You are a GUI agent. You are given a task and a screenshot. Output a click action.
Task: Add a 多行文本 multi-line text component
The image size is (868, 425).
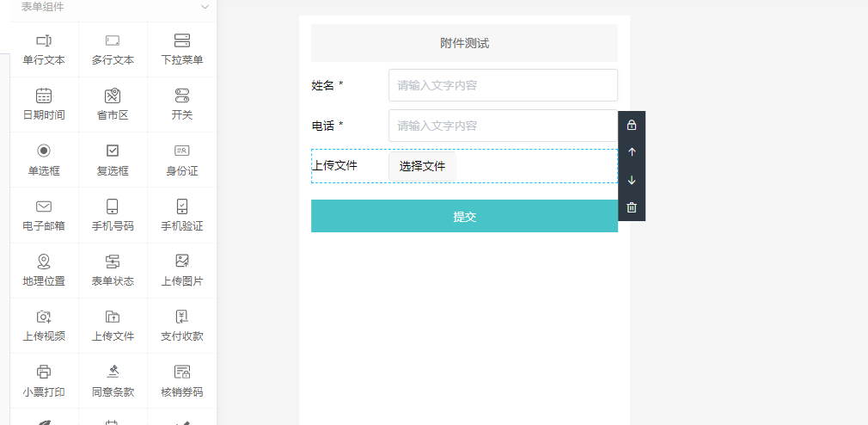[113, 49]
